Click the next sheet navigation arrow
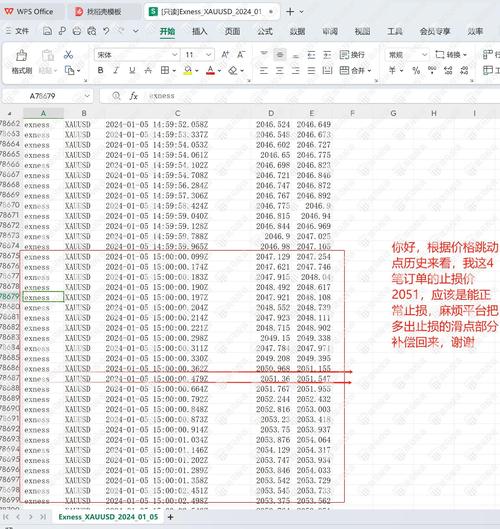The height and width of the screenshot is (529, 500). 30,517
